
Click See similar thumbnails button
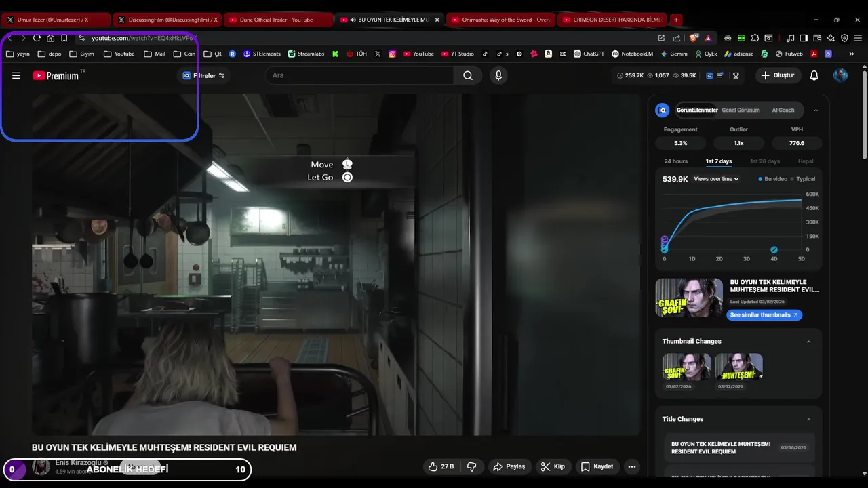[x=764, y=314]
